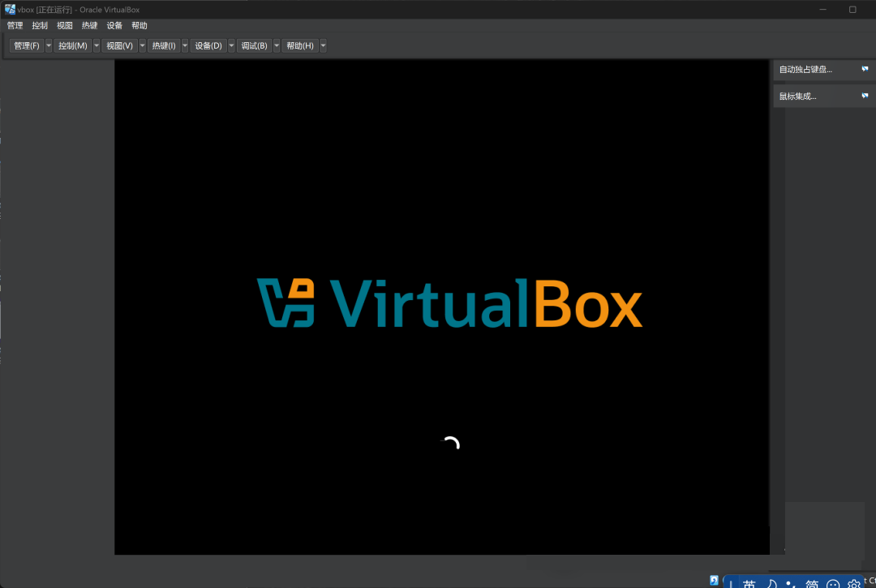Image resolution: width=876 pixels, height=588 pixels.
Task: Click the 管理(F) toolbar button
Action: pyautogui.click(x=27, y=45)
